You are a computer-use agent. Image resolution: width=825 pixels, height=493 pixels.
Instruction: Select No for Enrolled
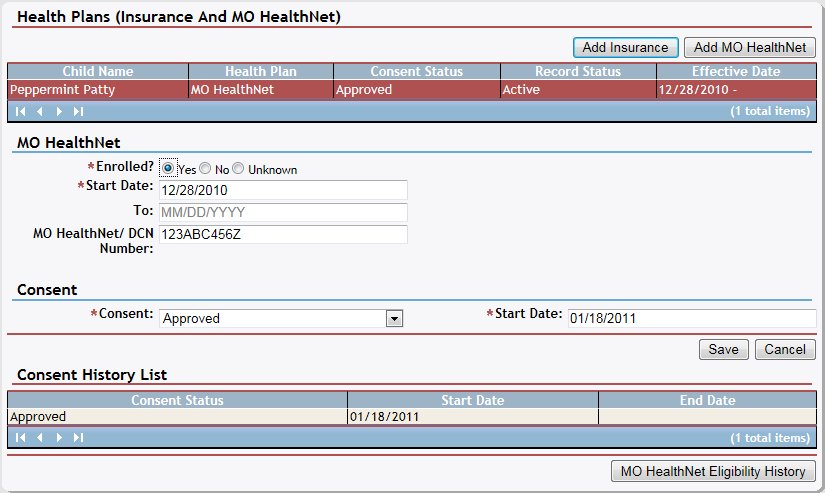[205, 169]
